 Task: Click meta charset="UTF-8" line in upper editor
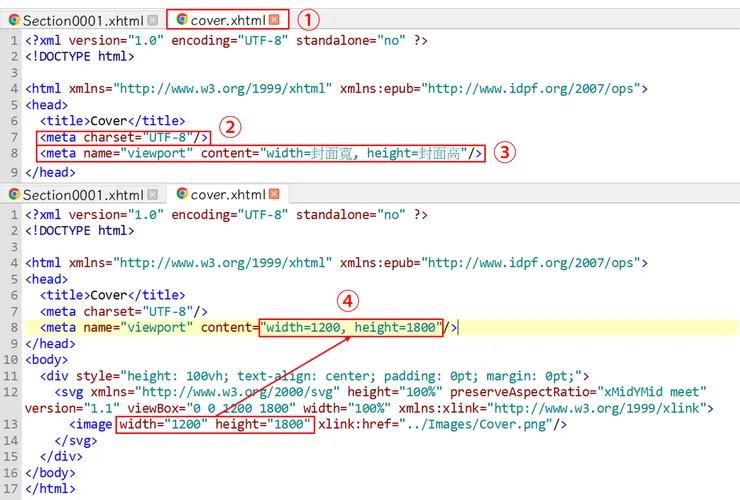click(124, 137)
